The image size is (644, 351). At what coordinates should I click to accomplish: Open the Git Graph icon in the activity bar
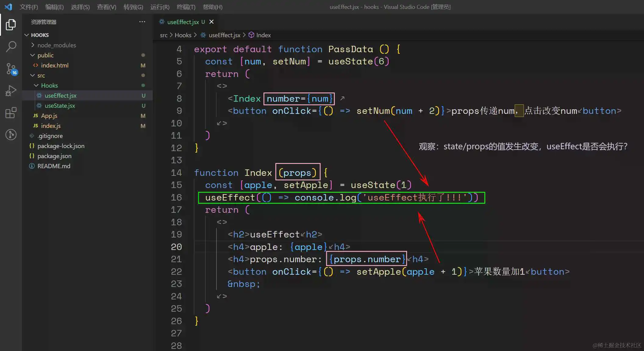(11, 135)
